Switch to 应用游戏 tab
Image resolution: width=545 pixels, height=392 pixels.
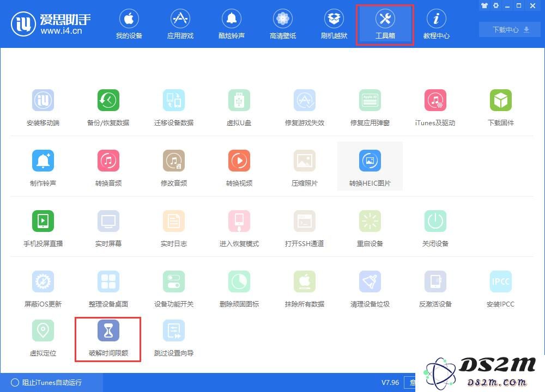(x=180, y=23)
